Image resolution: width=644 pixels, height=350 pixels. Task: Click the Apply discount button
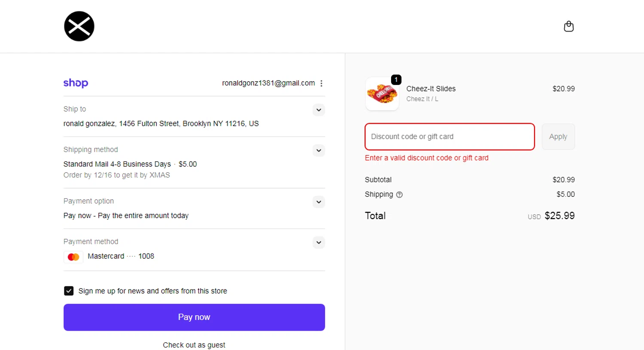[558, 137]
